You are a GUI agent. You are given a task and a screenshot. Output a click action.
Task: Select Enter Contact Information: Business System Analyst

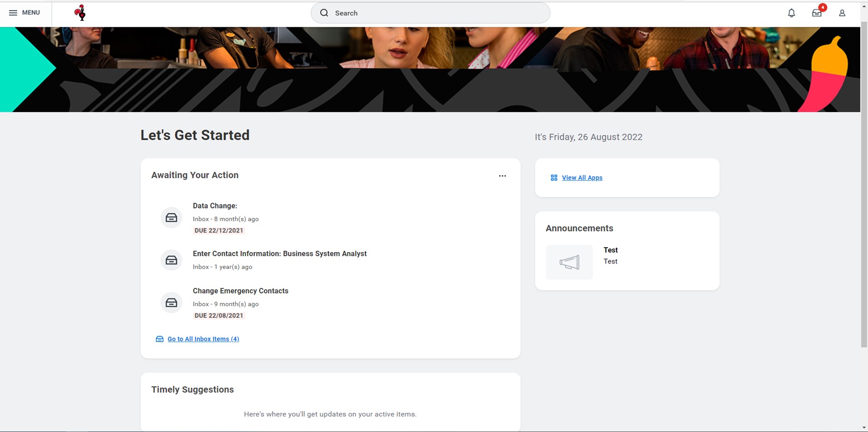pyautogui.click(x=280, y=253)
